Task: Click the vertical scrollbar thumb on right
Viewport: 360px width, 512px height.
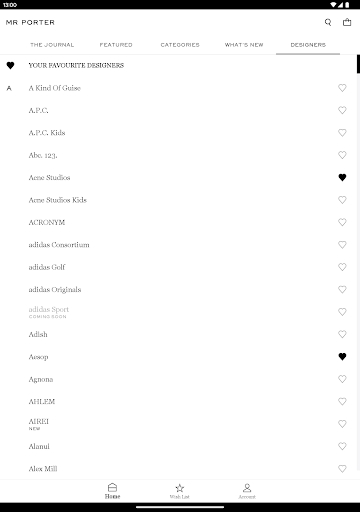Action: pos(358,64)
